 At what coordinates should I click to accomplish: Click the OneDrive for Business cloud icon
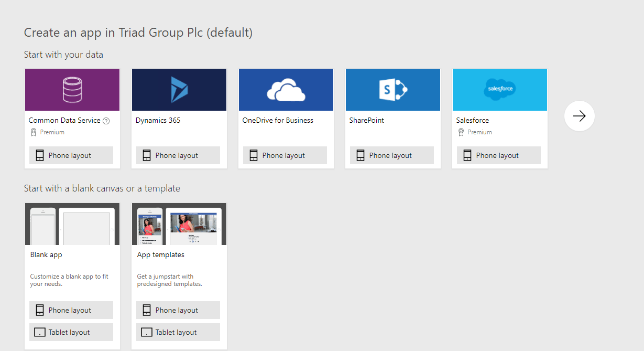click(286, 90)
